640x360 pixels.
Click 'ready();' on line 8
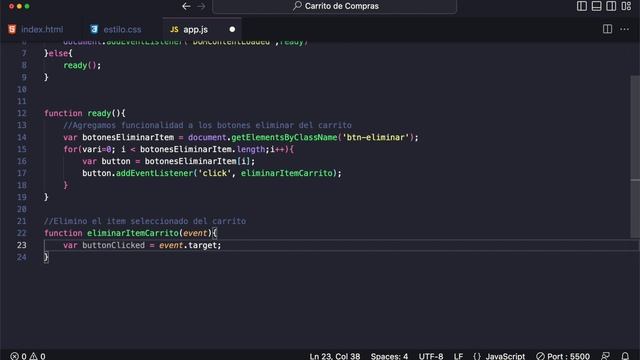82,65
